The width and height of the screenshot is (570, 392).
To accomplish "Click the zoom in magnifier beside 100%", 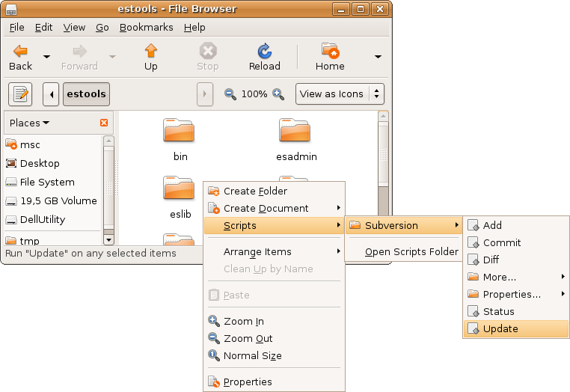I will 278,94.
